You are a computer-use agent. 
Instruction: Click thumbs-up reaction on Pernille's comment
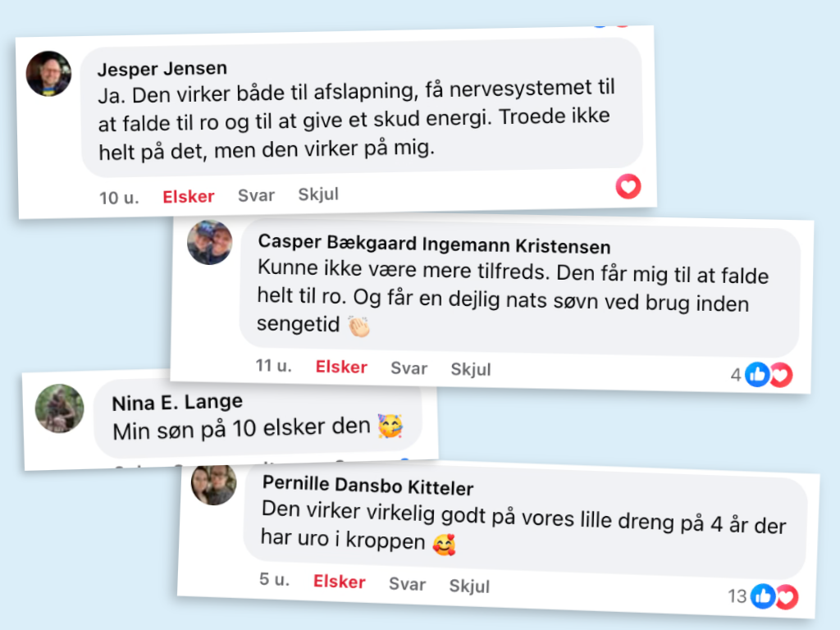(761, 596)
